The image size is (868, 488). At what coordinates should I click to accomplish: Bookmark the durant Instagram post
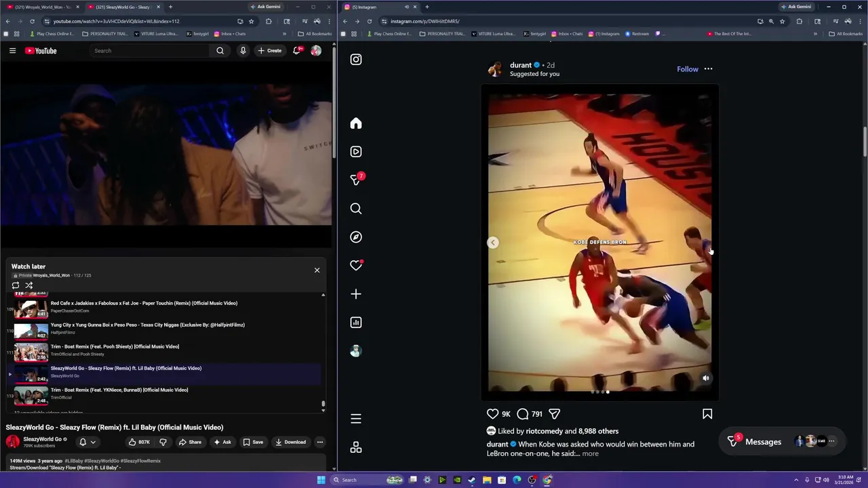[707, 414]
